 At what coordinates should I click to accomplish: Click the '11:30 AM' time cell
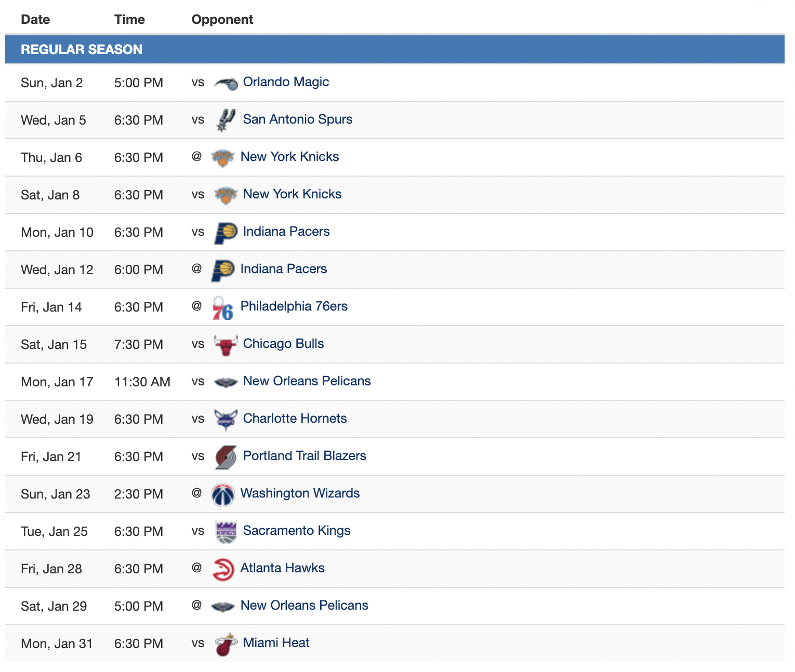[x=142, y=382]
